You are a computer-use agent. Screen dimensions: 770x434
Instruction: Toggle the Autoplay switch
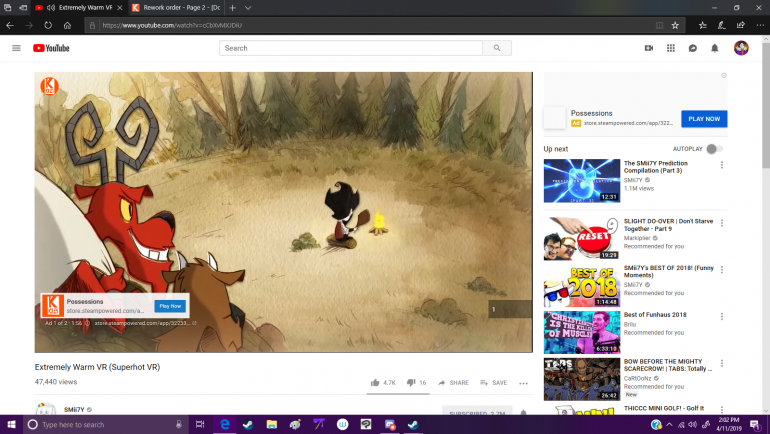pos(715,149)
